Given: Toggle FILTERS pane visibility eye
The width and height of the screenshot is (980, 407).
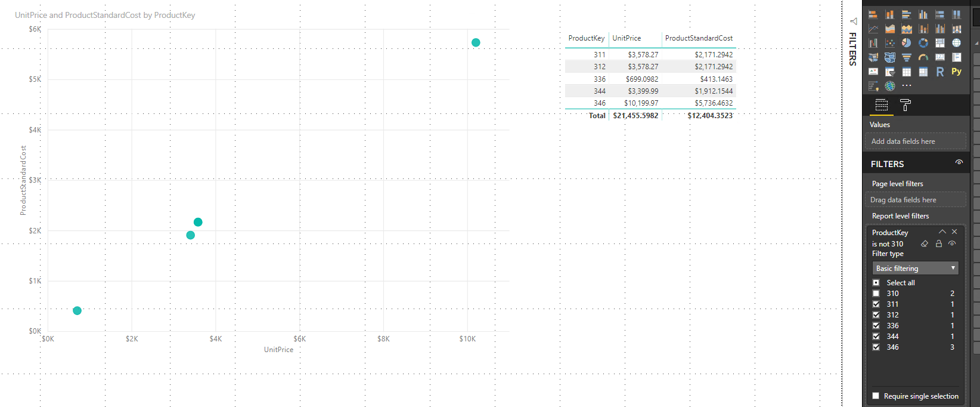Looking at the screenshot, I should (x=959, y=162).
